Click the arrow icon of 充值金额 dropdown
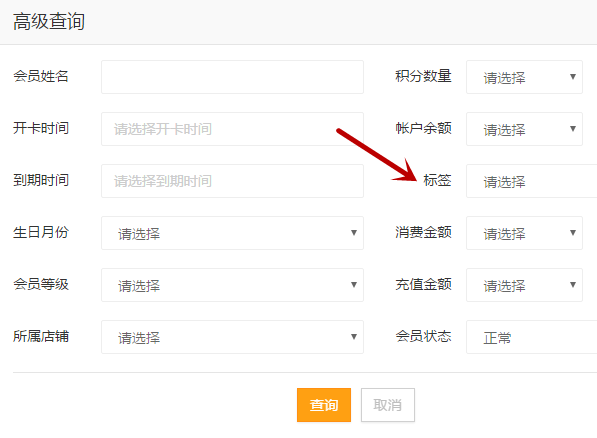 [573, 285]
